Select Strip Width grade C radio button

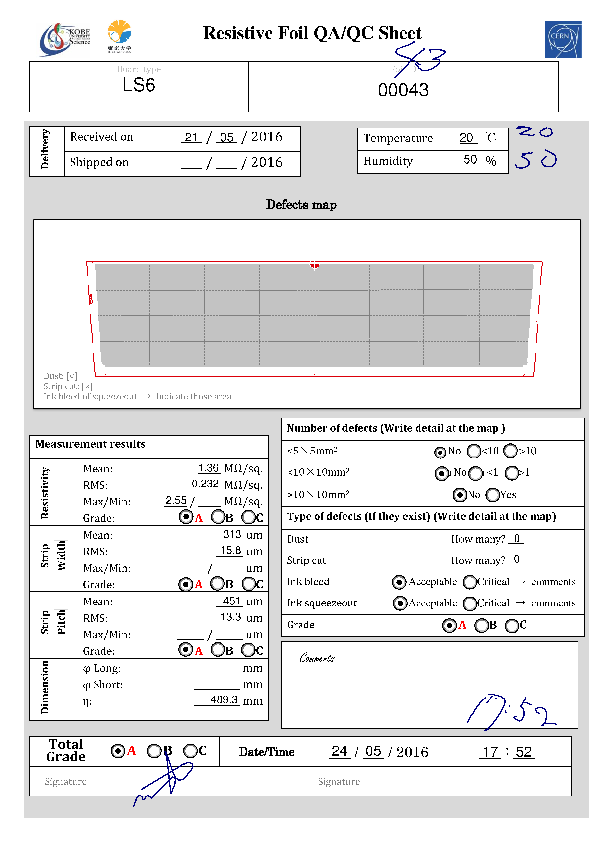tap(249, 584)
